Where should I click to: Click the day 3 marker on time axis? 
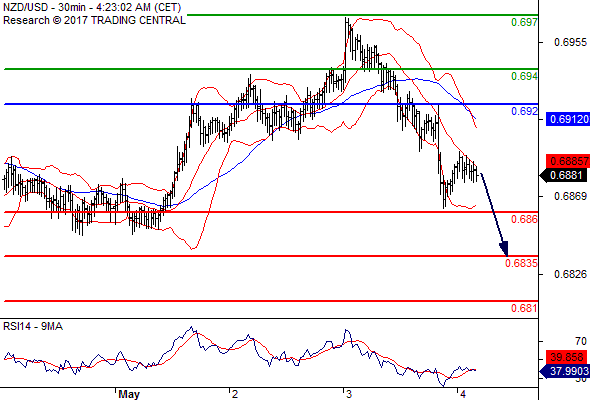(348, 394)
